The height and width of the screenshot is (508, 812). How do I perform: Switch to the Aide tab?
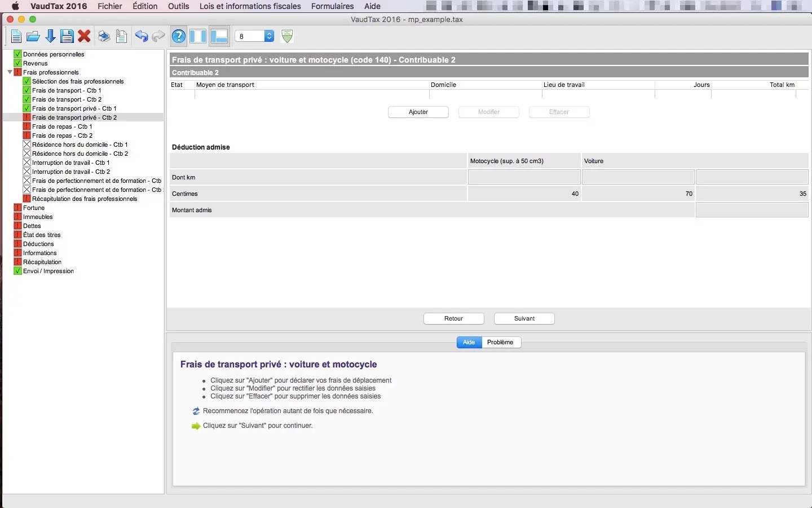(469, 342)
